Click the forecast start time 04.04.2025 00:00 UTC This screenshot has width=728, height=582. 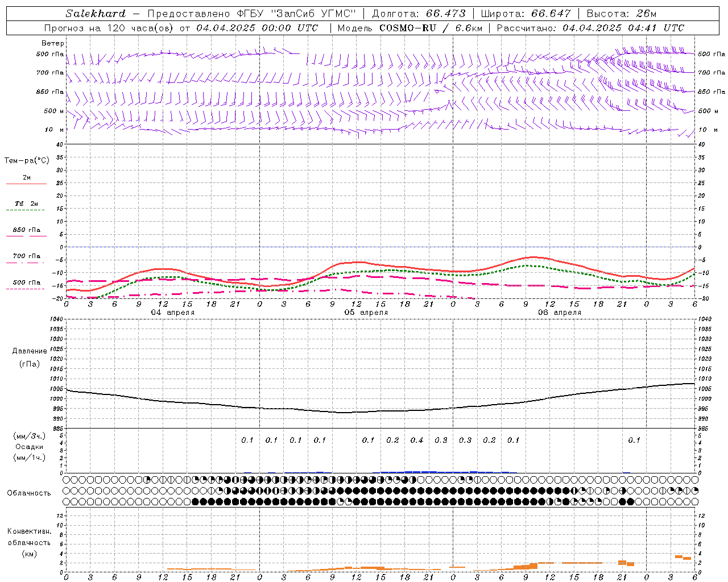pyautogui.click(x=257, y=28)
